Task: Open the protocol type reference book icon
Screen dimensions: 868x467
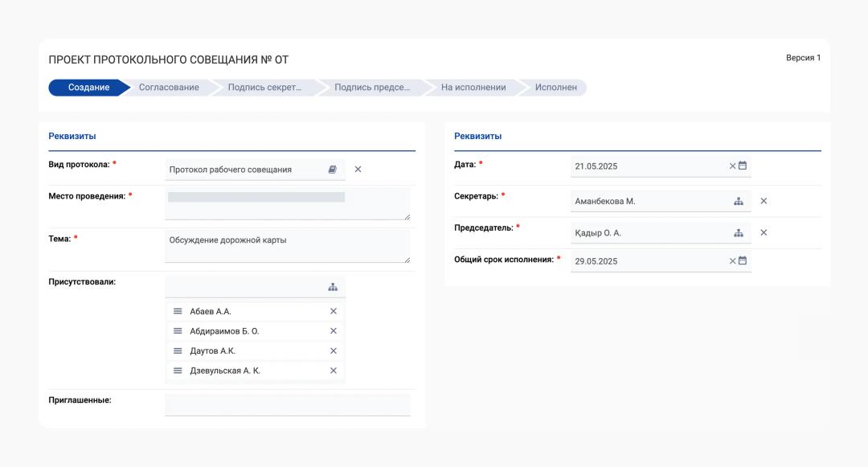Action: pyautogui.click(x=333, y=170)
